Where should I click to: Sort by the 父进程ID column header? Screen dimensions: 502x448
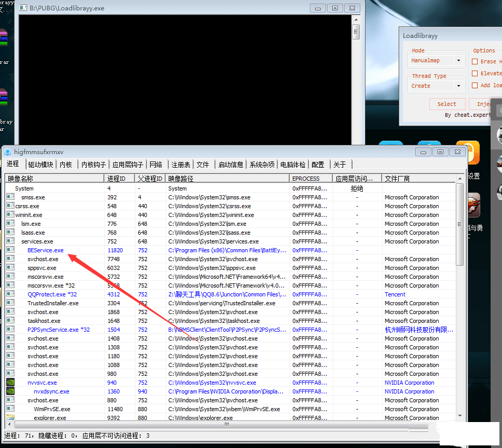click(x=150, y=179)
